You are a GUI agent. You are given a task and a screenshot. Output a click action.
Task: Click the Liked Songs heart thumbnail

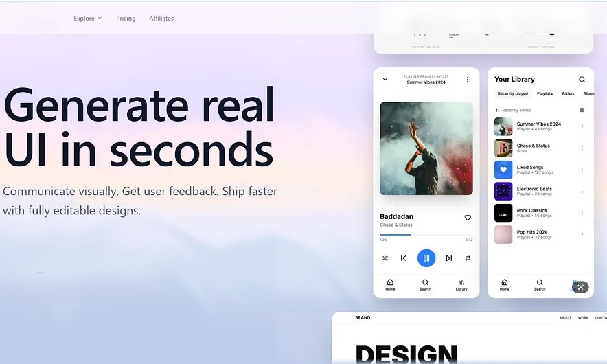[503, 170]
